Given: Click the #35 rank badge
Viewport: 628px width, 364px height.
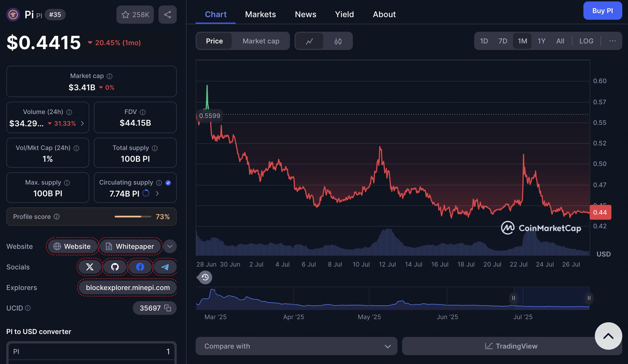Looking at the screenshot, I should [x=55, y=15].
